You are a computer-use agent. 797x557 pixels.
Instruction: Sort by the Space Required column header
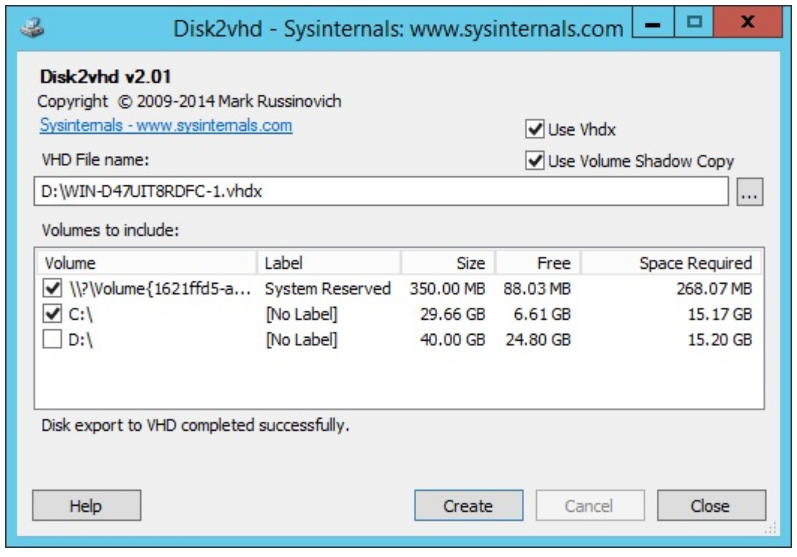(x=671, y=263)
